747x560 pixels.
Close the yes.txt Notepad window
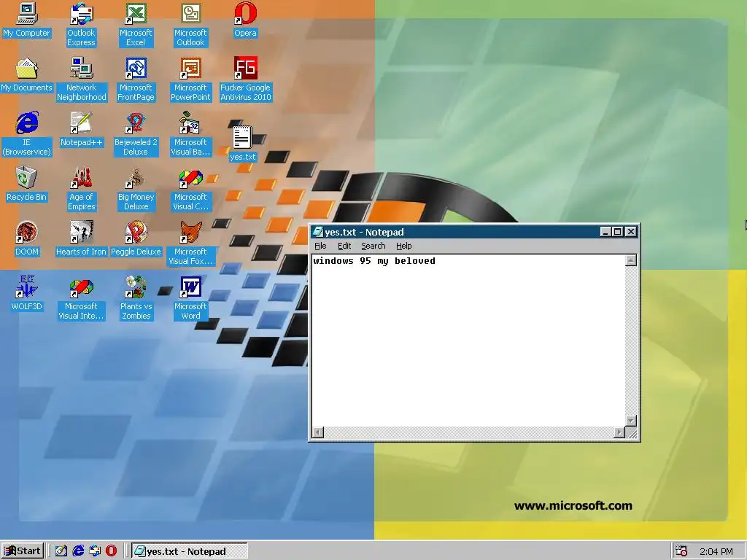coord(631,232)
